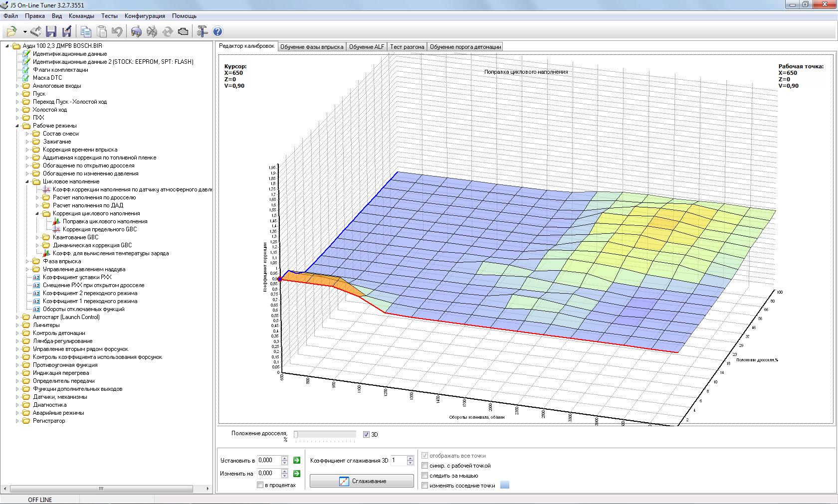Click Коэффициент сглаживания 3D input field
This screenshot has height=504, width=838.
coord(399,460)
